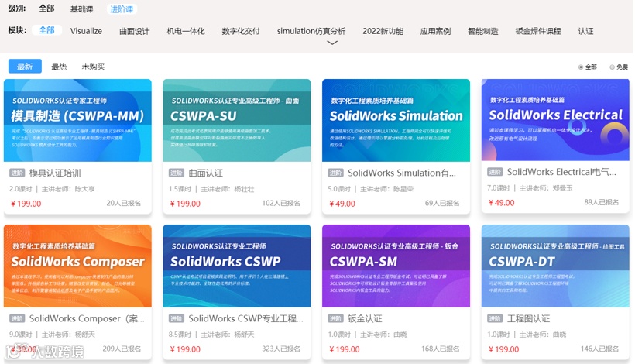This screenshot has width=635, height=364.
Task: Filter modules by 机电一体化
Action: 186,31
